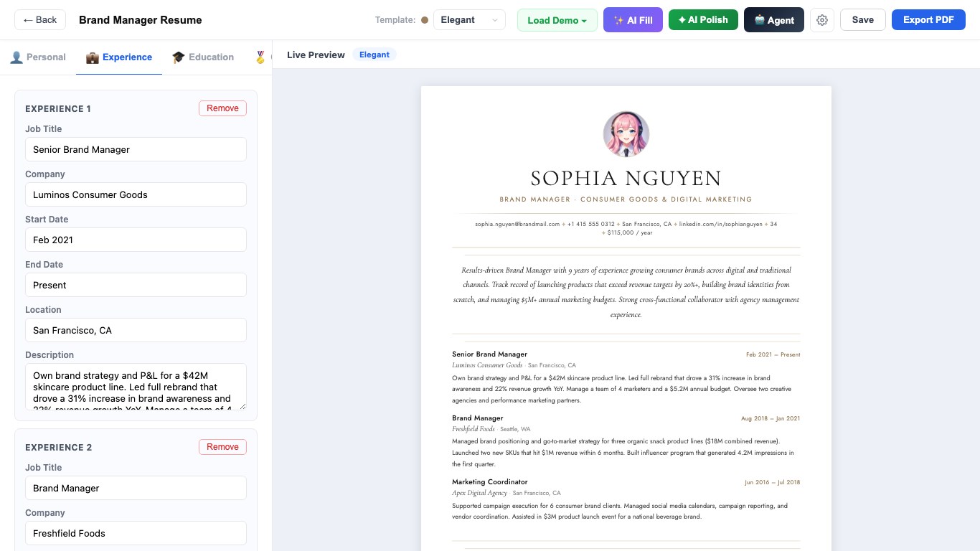Screen dimensions: 980x551
Task: Open the Elegant template dropdown
Action: pos(469,20)
